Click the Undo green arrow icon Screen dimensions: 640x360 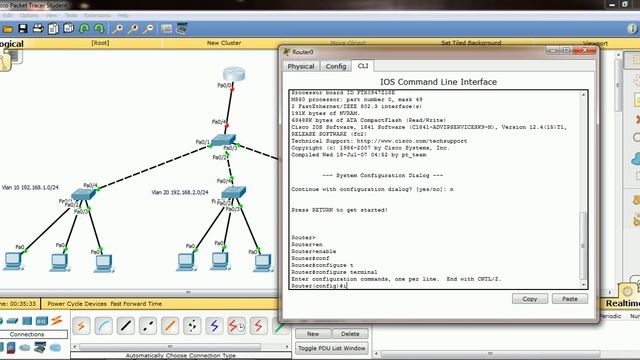point(84,29)
